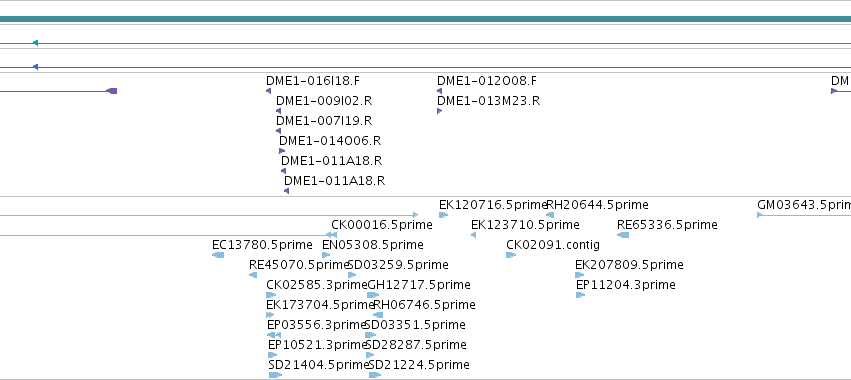851x380 pixels.
Task: Select the RH20644.5prime label
Action: (597, 205)
